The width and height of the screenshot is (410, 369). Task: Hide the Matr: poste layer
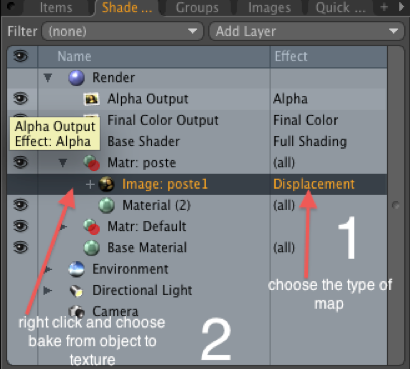pos(21,163)
